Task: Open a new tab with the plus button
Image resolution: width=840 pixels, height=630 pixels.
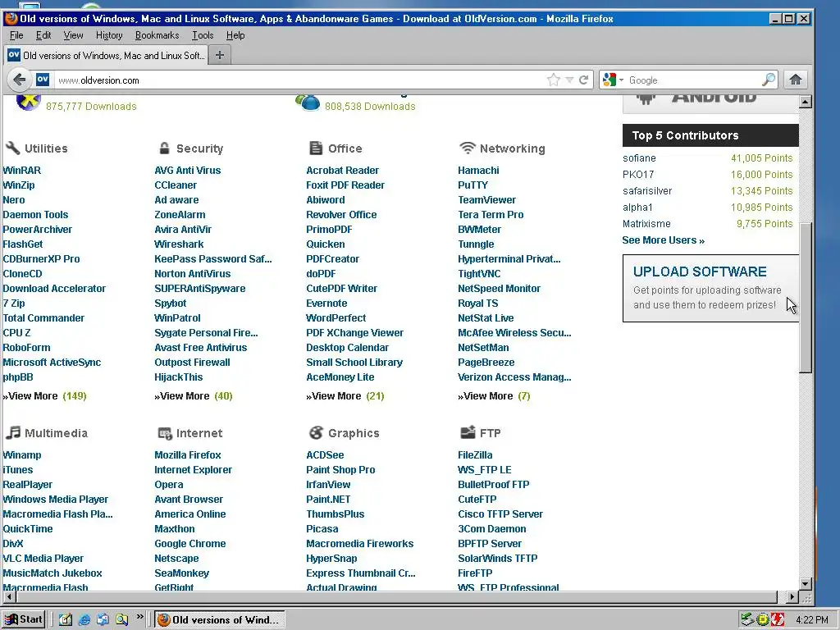Action: [220, 55]
